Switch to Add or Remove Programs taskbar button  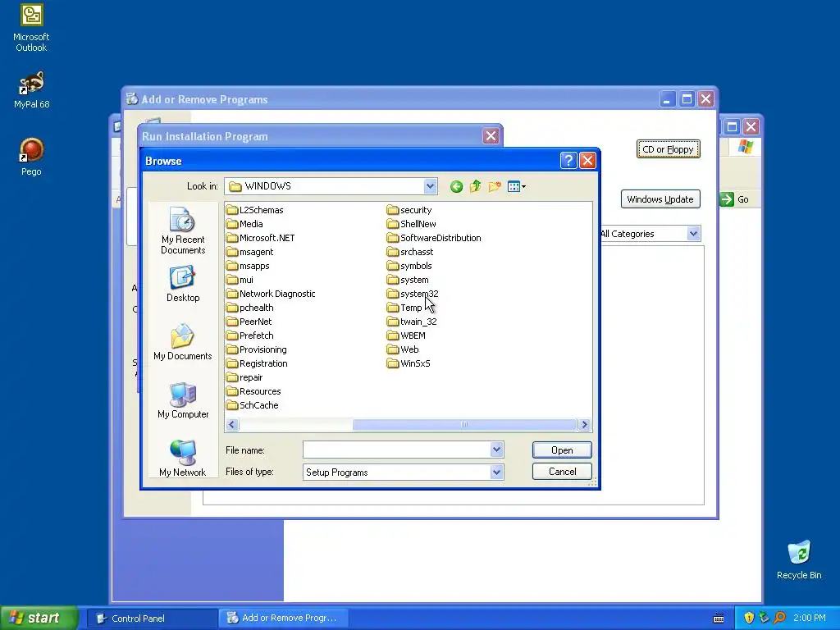tap(284, 619)
